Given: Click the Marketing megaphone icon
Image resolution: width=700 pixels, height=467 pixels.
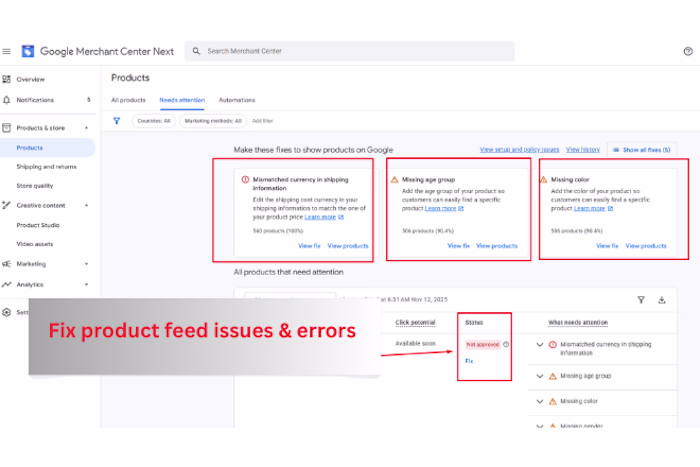Looking at the screenshot, I should (x=6, y=263).
